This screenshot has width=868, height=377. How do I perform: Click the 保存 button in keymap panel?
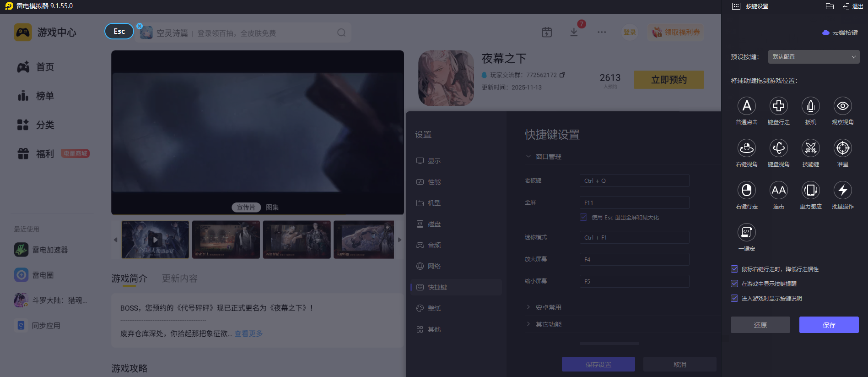click(x=829, y=325)
